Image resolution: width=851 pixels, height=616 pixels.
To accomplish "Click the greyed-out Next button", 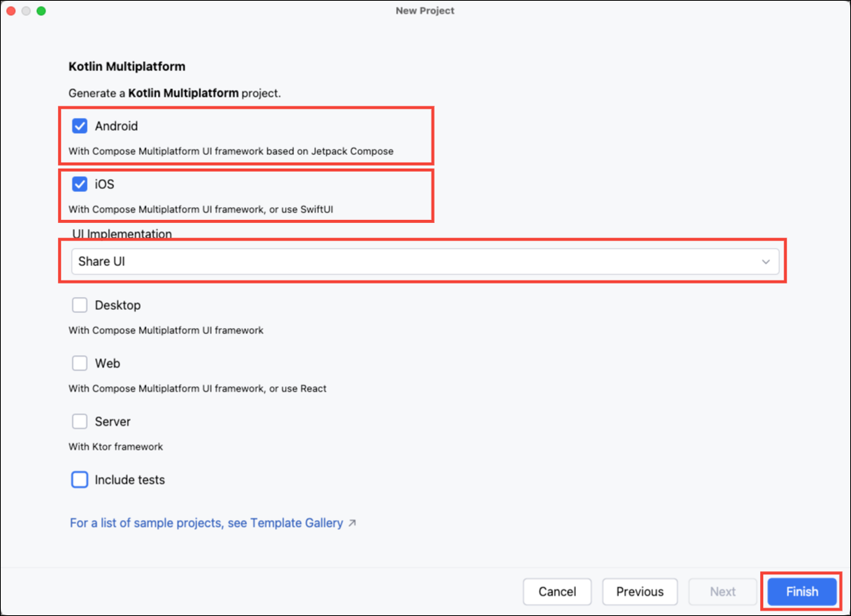I will [x=723, y=592].
